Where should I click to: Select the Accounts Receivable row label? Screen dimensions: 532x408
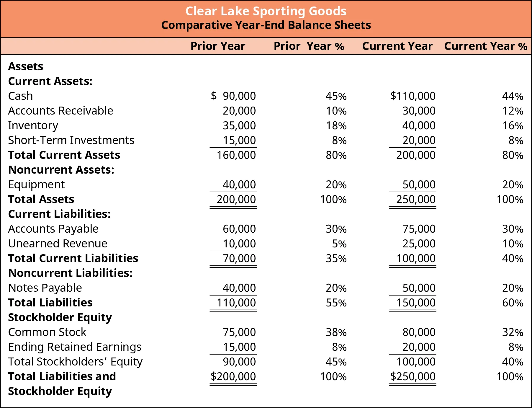pyautogui.click(x=60, y=111)
